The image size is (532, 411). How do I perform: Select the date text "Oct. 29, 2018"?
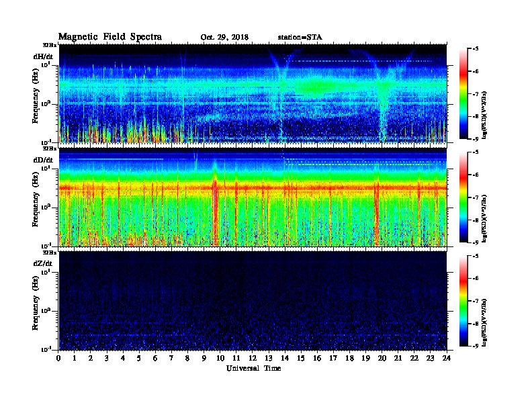pos(224,38)
